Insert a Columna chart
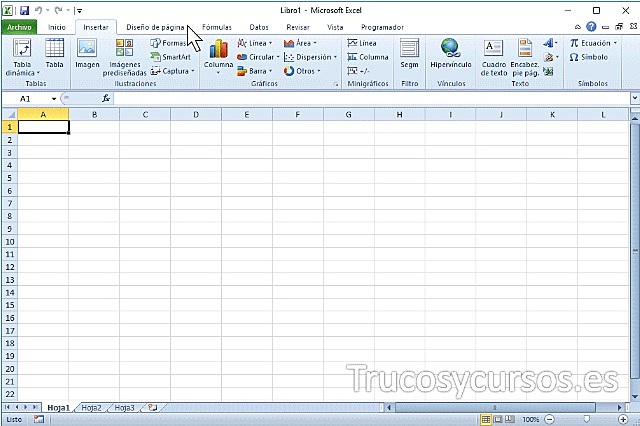 click(218, 57)
